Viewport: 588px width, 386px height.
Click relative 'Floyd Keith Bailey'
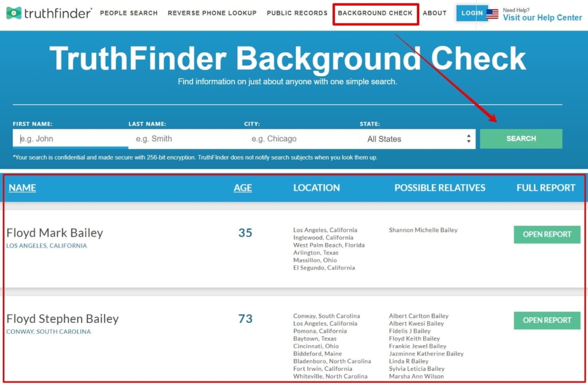[414, 338]
